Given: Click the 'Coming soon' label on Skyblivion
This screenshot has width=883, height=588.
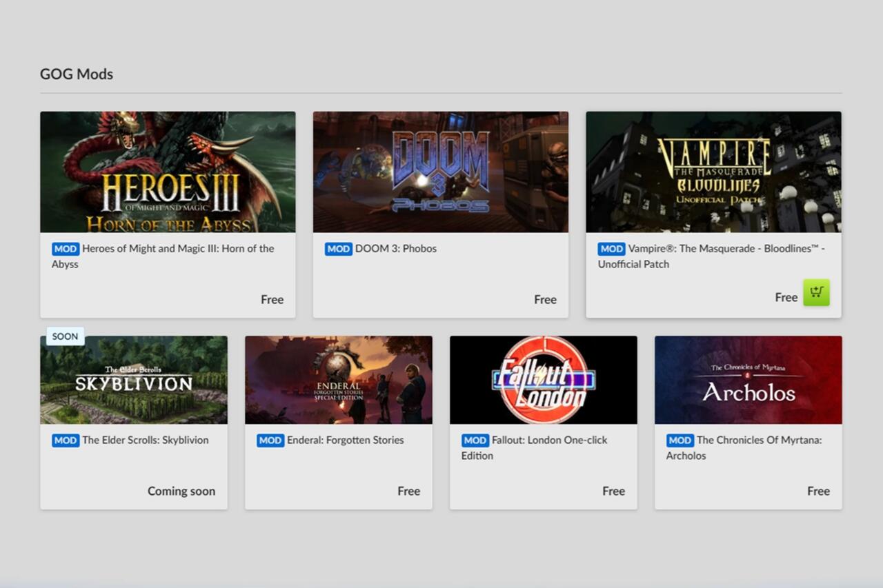Looking at the screenshot, I should [181, 491].
